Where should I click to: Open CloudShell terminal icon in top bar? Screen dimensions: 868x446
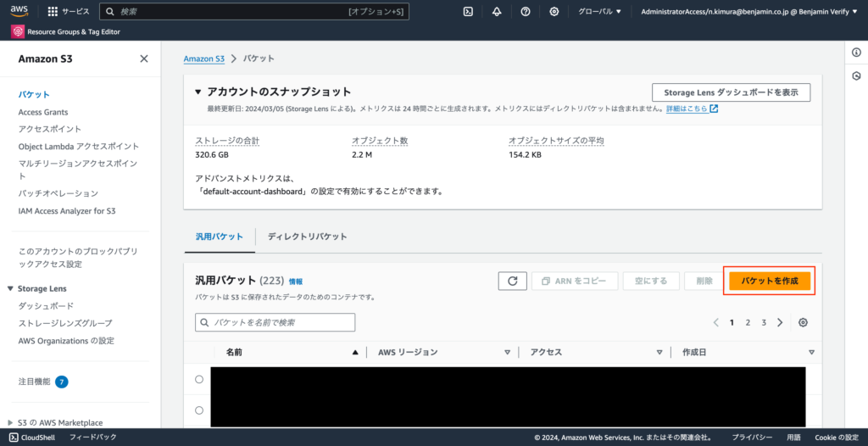[468, 12]
